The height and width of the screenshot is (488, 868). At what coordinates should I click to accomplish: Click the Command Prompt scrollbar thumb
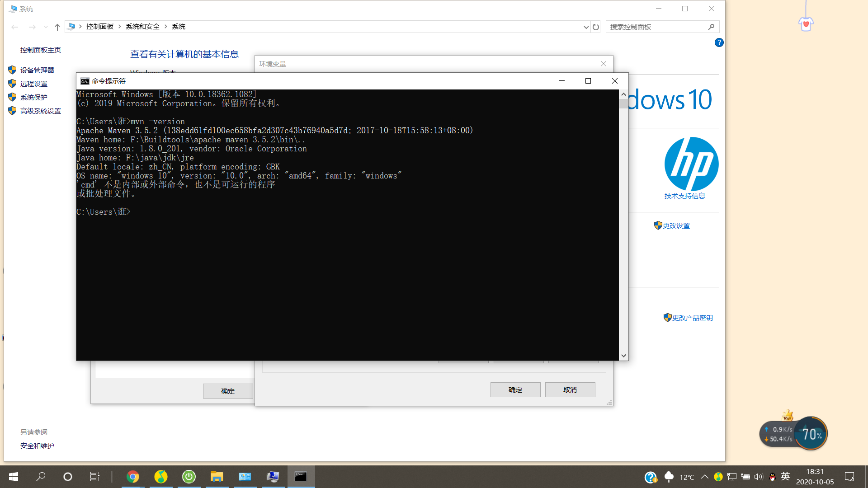coord(623,104)
